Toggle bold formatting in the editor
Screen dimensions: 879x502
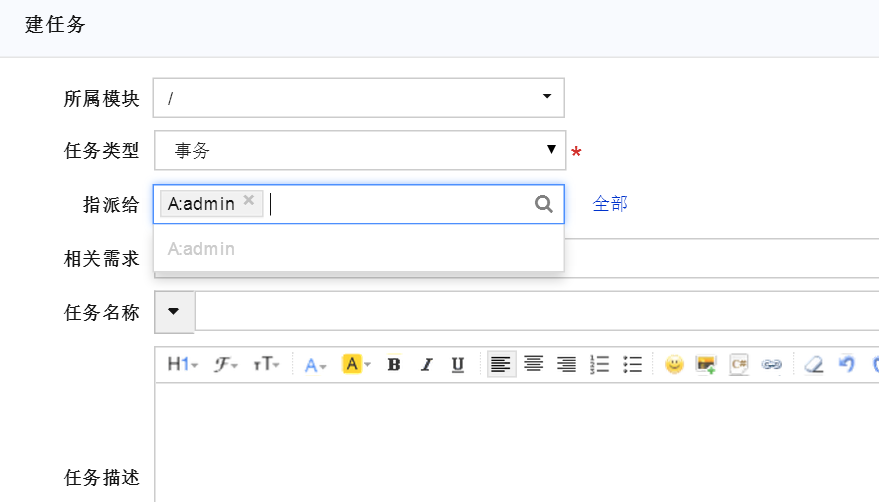(x=394, y=365)
